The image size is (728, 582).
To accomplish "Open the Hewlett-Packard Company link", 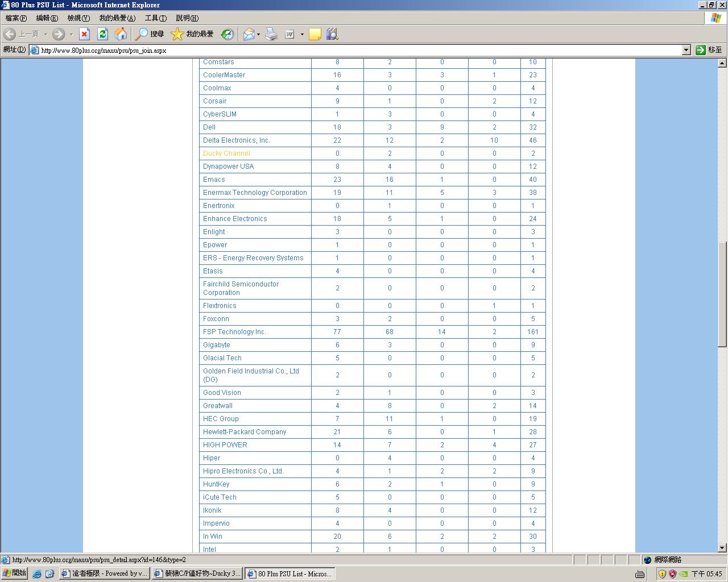I will pyautogui.click(x=245, y=432).
